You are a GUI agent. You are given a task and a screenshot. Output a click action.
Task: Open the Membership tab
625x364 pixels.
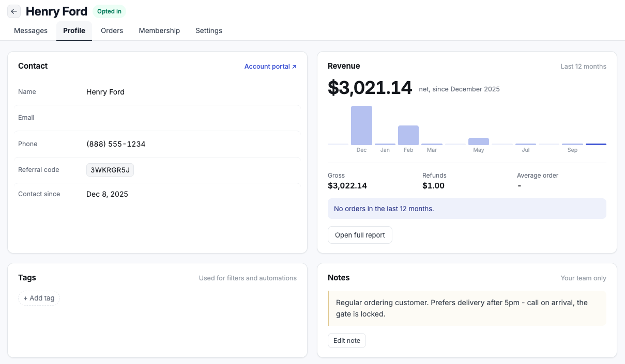pos(159,30)
